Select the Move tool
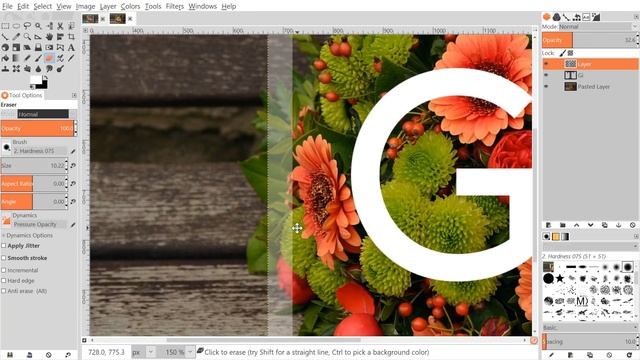This screenshot has width=640, height=360. (49, 37)
